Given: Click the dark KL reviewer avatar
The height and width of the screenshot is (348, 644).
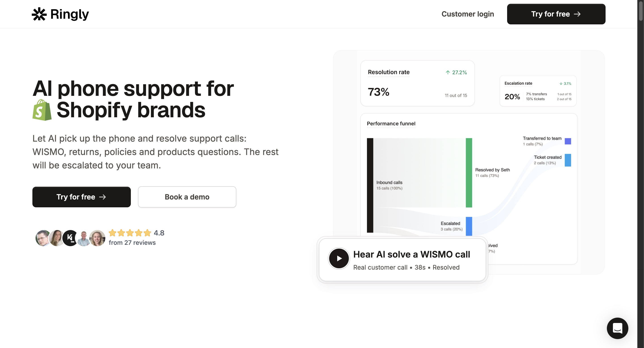Looking at the screenshot, I should pos(70,238).
